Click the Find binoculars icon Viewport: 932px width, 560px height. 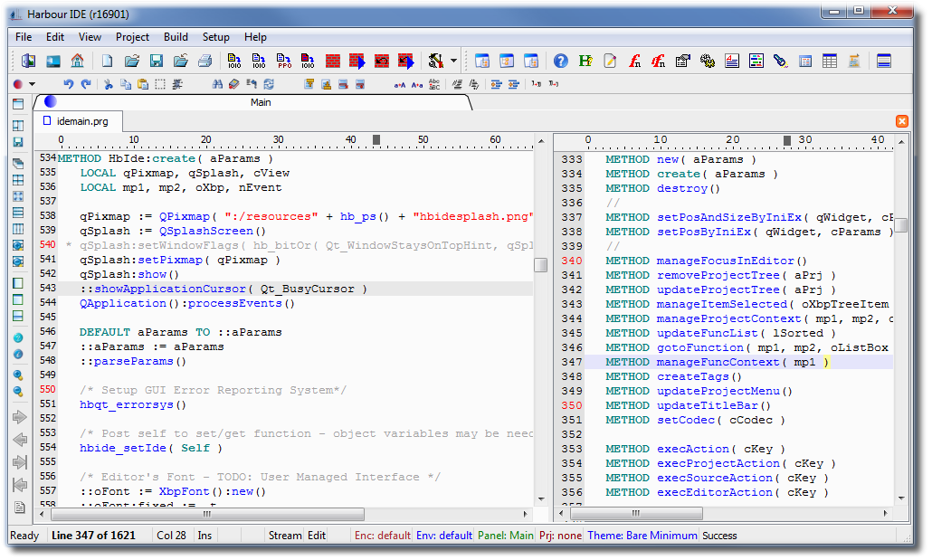(x=218, y=84)
